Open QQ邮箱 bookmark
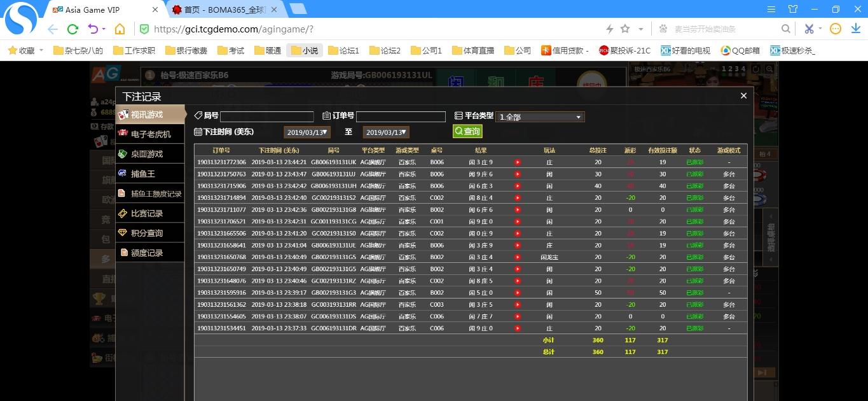The width and height of the screenshot is (868, 401). point(740,50)
